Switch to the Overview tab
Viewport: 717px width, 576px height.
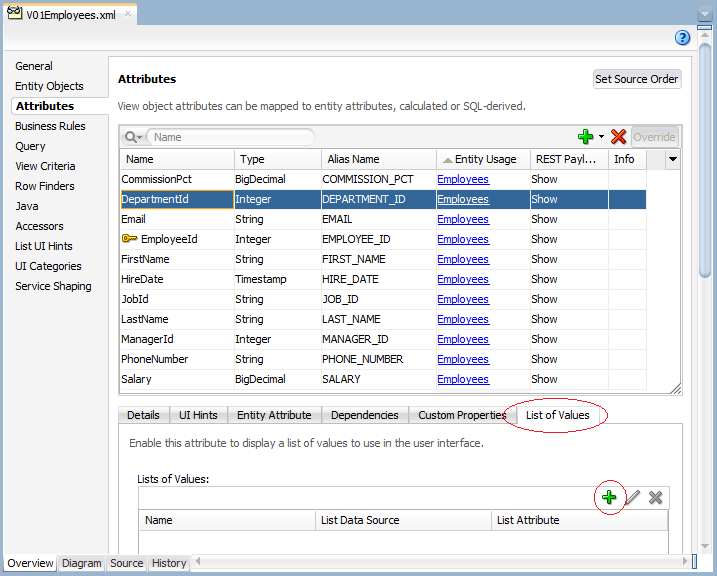30,563
